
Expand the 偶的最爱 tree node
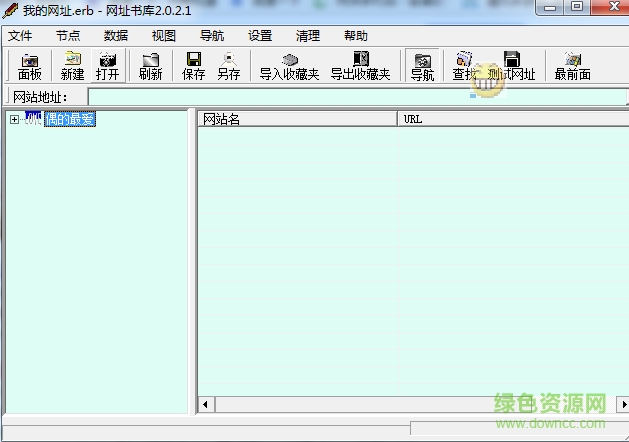[14, 120]
